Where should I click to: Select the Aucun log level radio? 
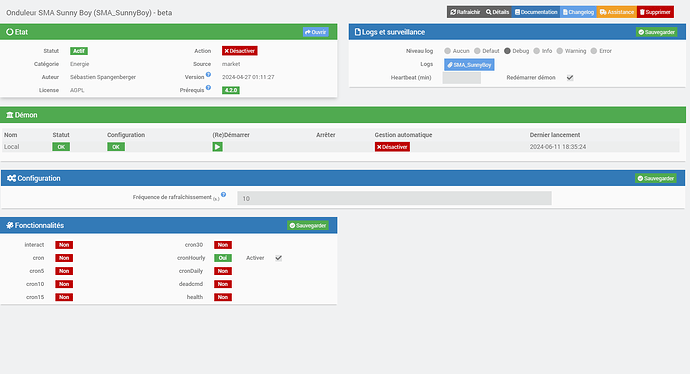[448, 51]
